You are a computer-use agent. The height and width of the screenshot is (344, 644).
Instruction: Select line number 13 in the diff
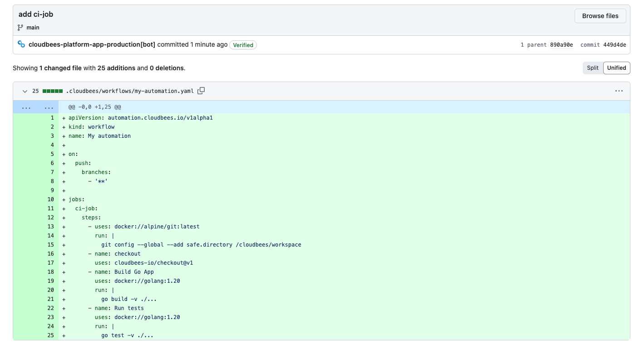point(50,227)
